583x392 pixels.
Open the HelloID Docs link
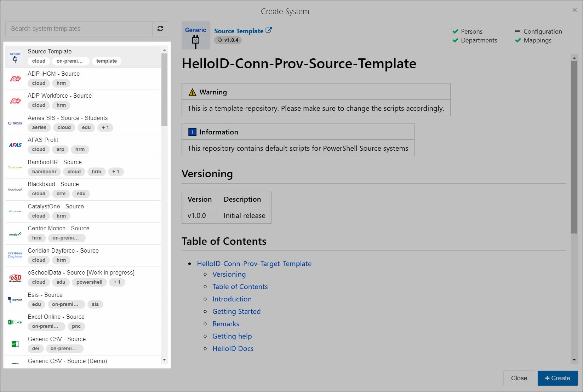[233, 348]
